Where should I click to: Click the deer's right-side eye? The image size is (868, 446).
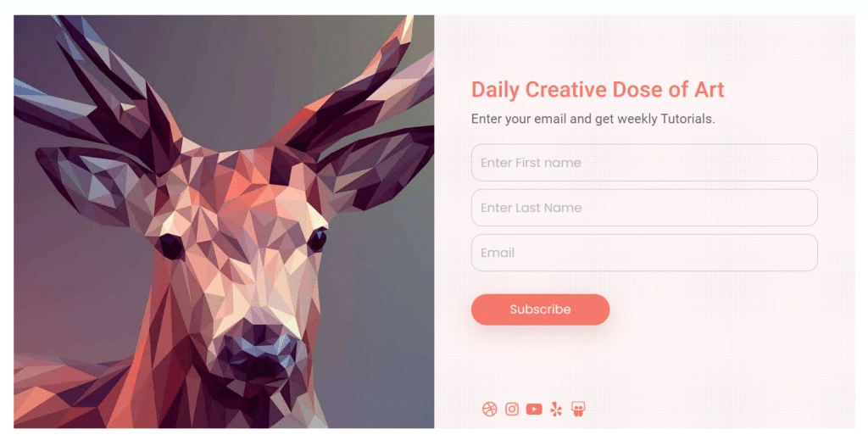point(317,240)
